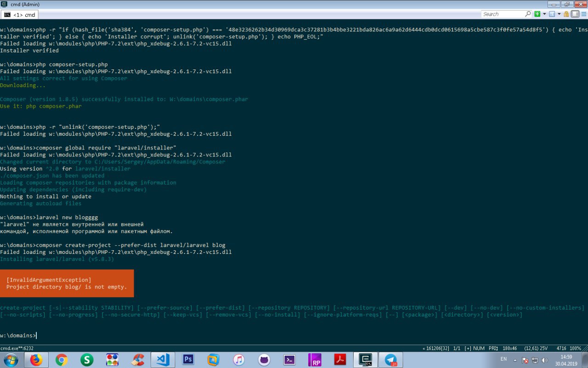The image size is (588, 368).
Task: Select the <1> cmd console tab
Action: [x=20, y=15]
